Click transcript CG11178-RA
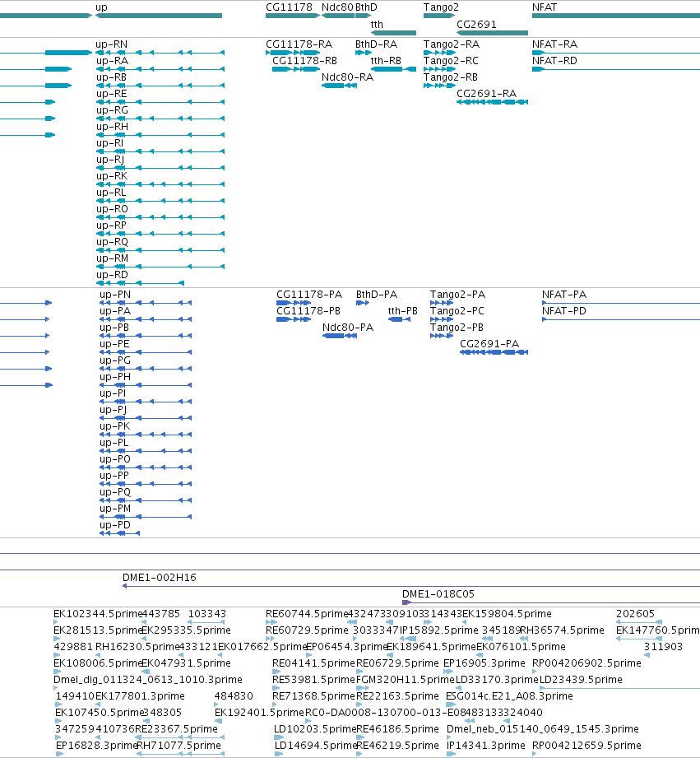Screen dimensions: 700x758 tap(299, 44)
